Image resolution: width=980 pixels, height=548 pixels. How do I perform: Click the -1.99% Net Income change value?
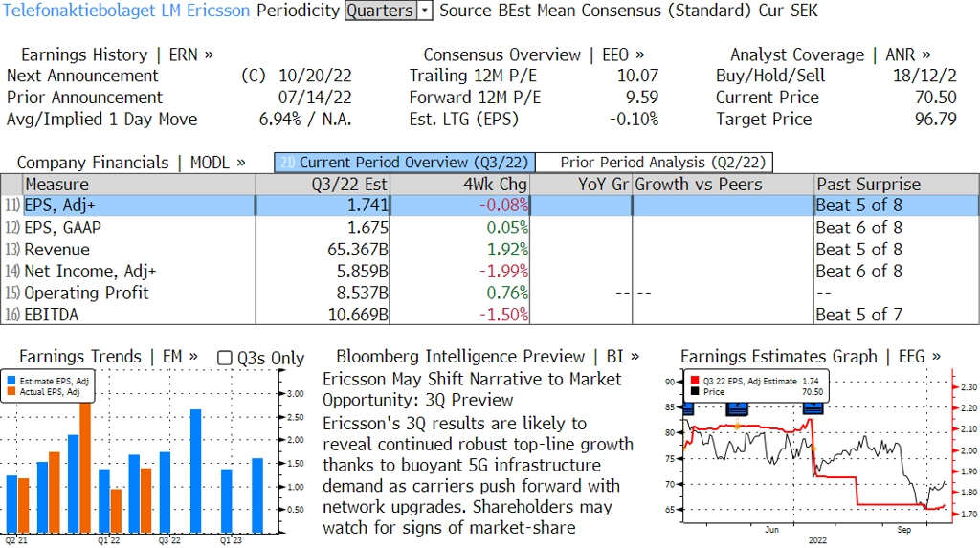click(503, 272)
